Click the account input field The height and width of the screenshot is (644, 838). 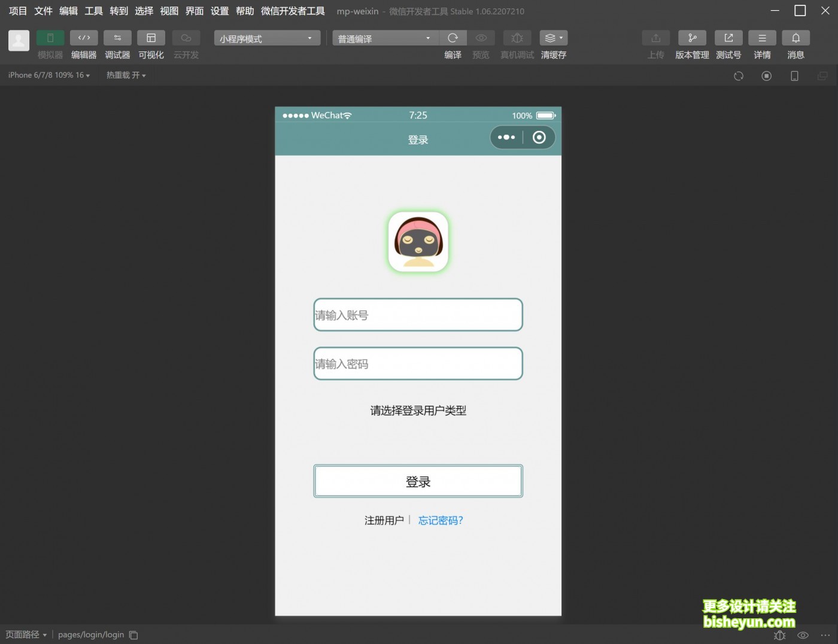point(418,315)
